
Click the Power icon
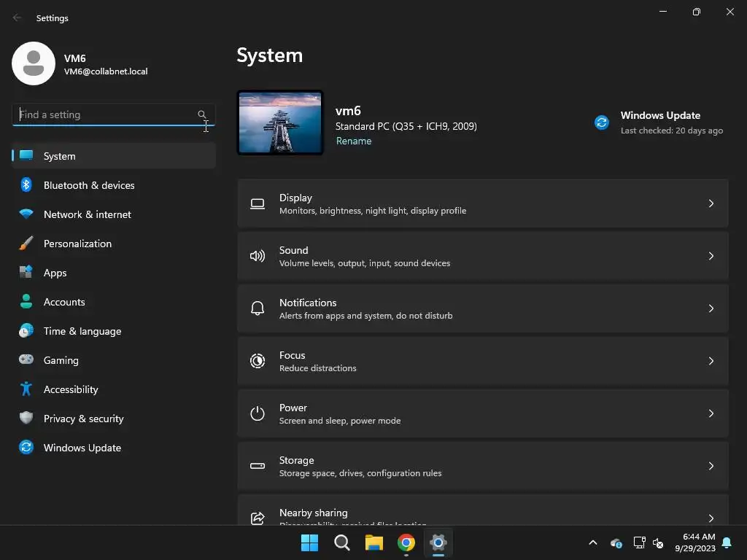258,413
